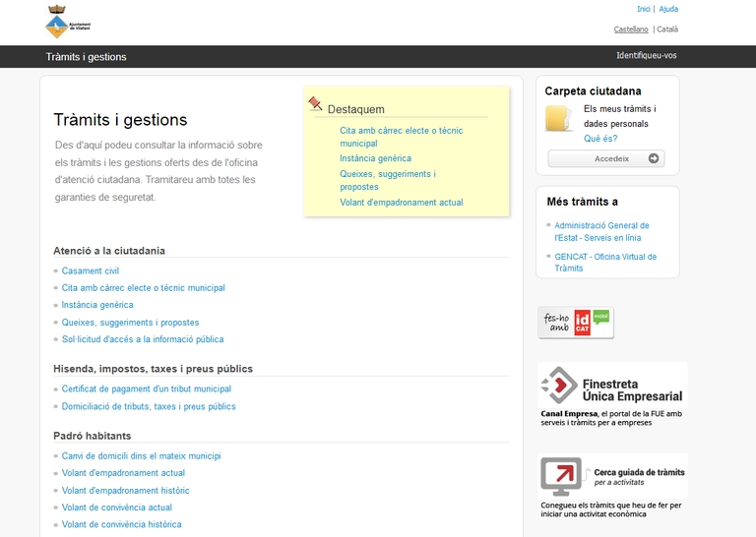Screen dimensions: 756x537
Task: Open Volant d'empadronament històric link
Action: 125,491
